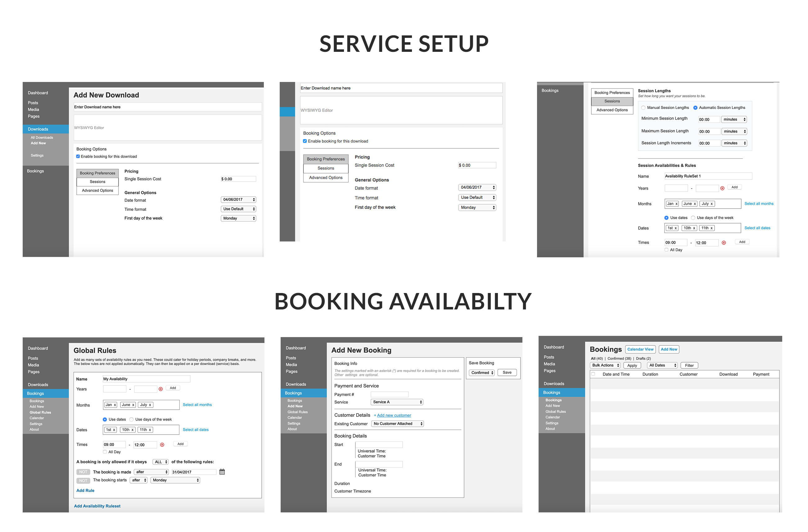Remove Years range in Session Availabilities & Rules

coord(722,188)
